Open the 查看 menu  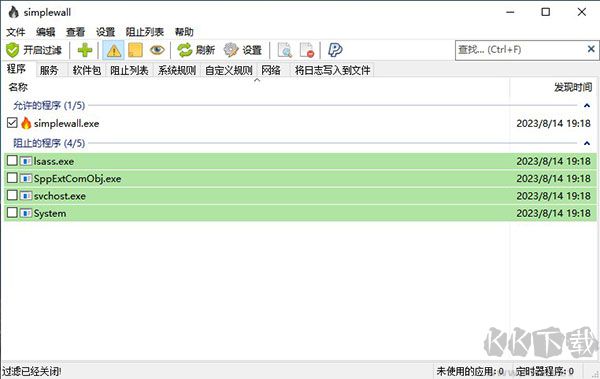[75, 32]
